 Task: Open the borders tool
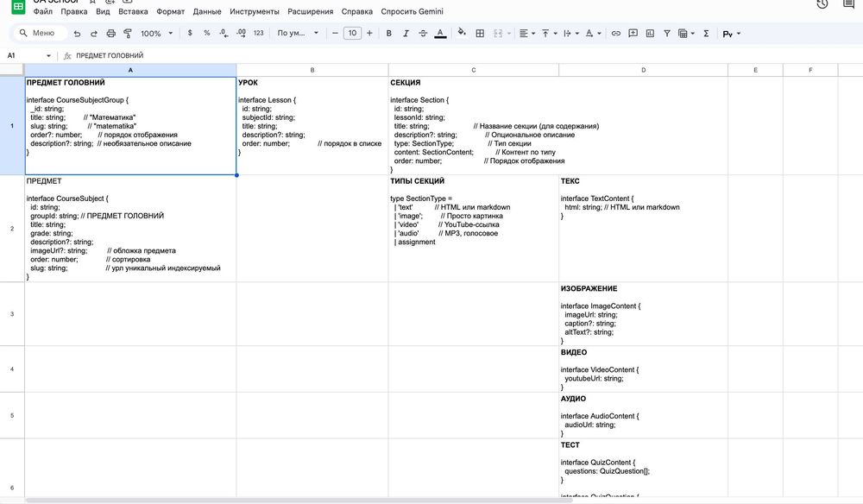click(480, 34)
